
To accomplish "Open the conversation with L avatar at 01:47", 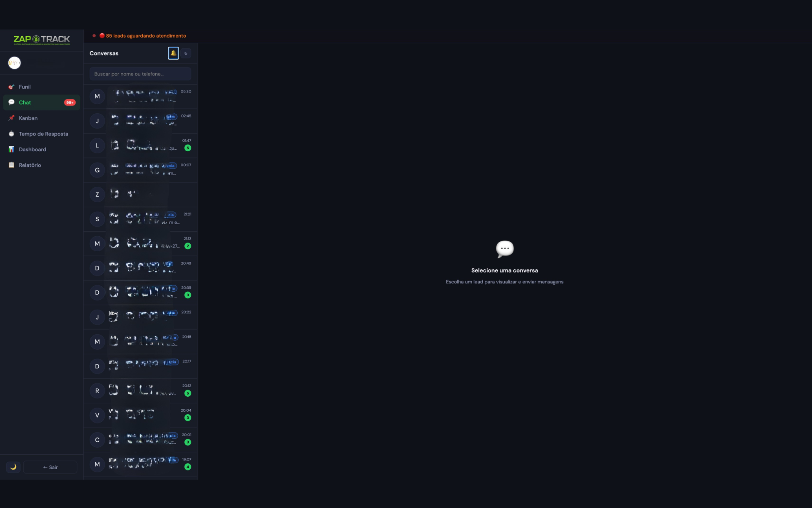I will point(140,145).
